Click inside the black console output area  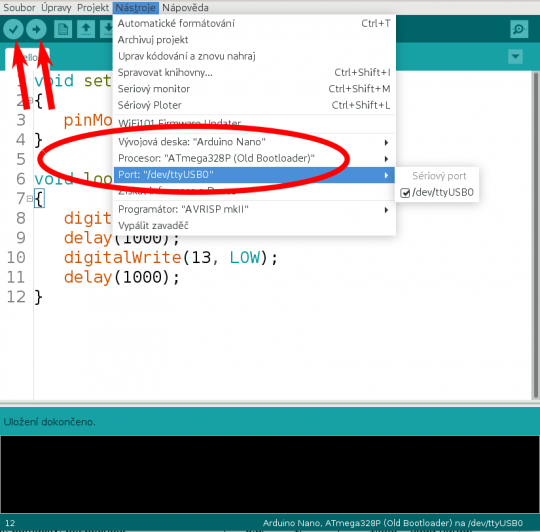pyautogui.click(x=270, y=474)
